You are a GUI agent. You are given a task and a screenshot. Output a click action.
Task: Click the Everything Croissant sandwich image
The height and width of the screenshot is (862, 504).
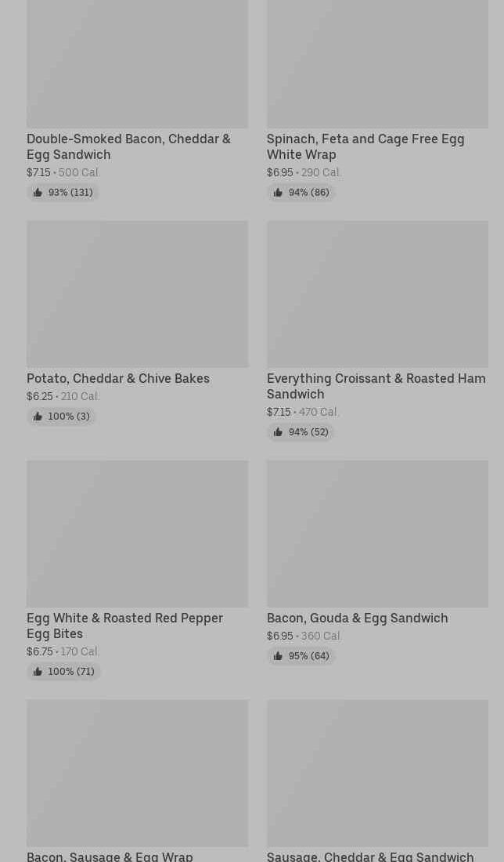click(x=377, y=294)
